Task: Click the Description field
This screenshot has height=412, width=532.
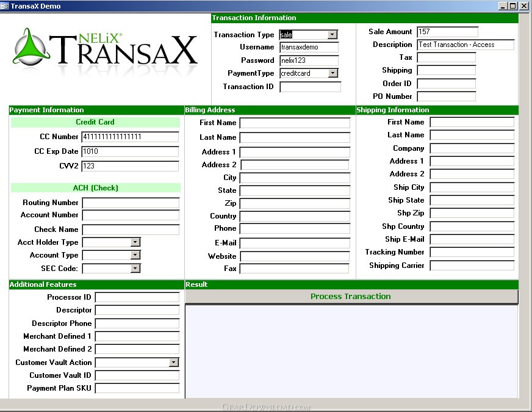Action: pos(465,45)
